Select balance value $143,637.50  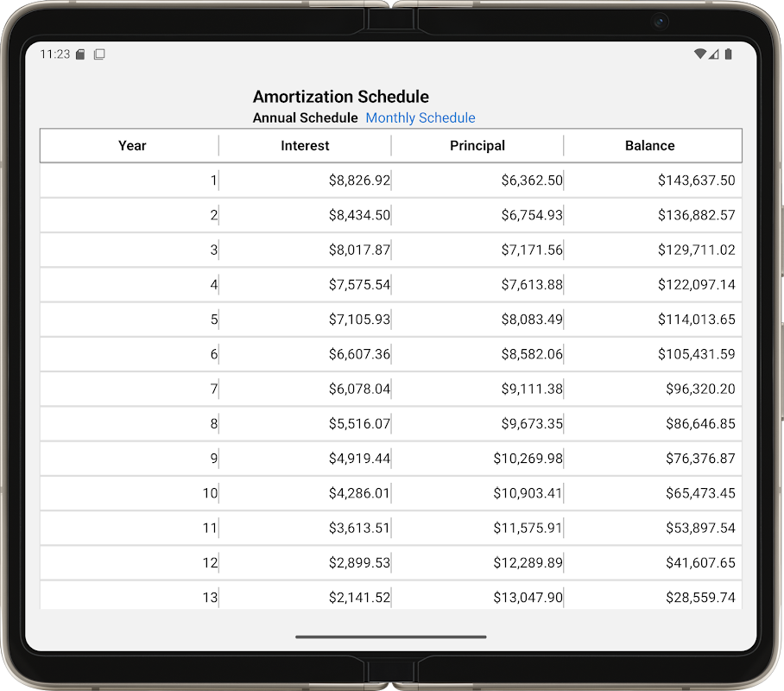pos(697,181)
